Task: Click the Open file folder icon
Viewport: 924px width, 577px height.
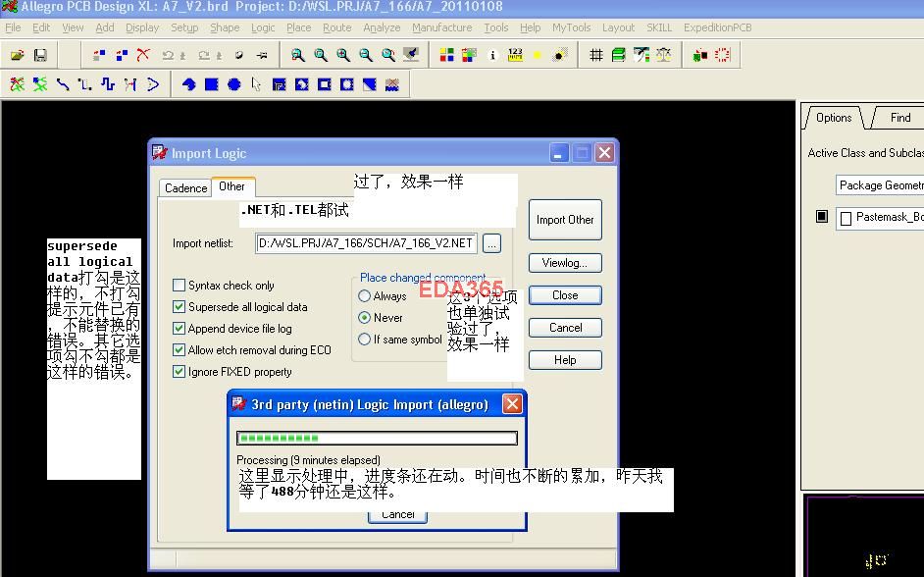Action: 17,55
